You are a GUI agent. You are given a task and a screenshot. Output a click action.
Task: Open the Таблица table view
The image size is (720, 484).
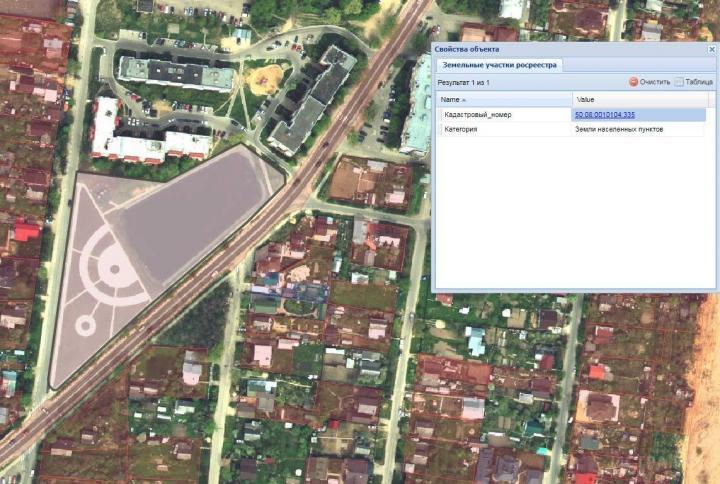(693, 82)
